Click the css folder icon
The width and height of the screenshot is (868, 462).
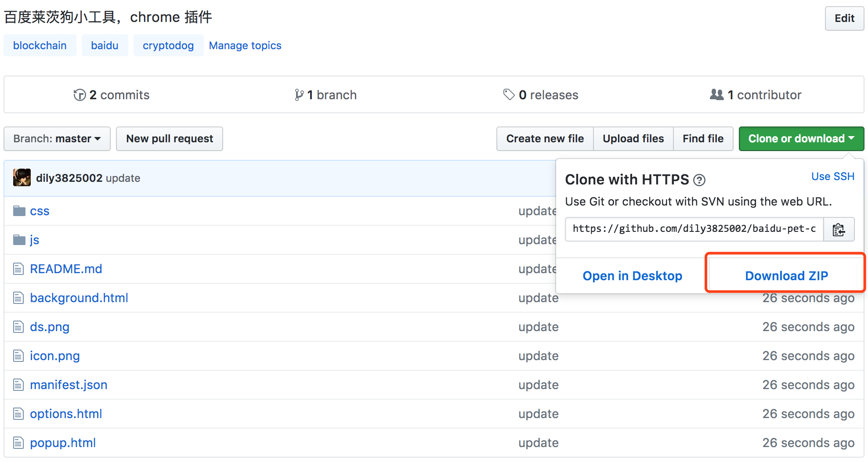(x=19, y=211)
